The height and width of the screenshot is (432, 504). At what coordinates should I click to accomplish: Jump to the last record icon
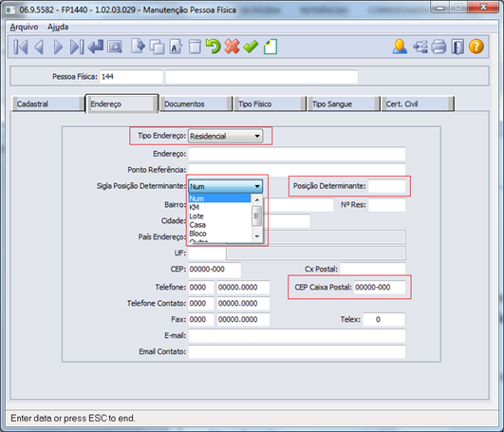tap(77, 47)
